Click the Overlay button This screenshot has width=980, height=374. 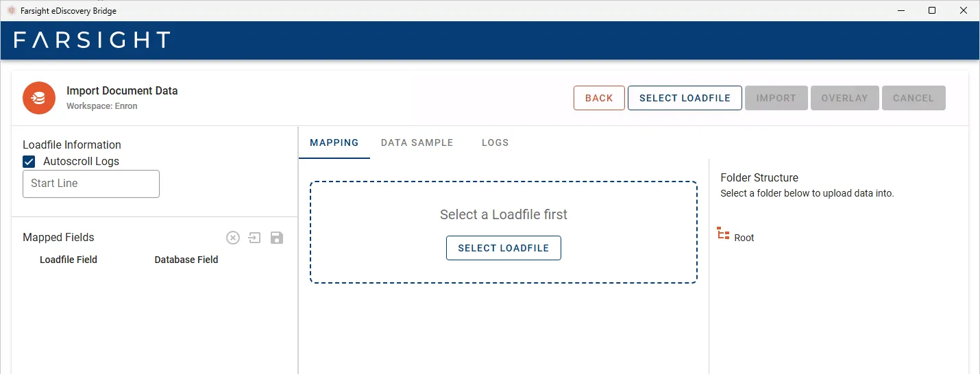844,98
